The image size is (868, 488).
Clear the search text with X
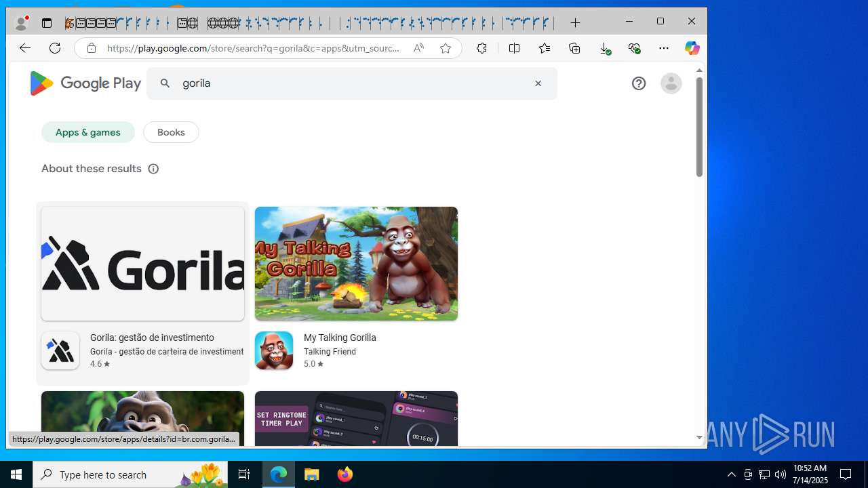coord(538,83)
